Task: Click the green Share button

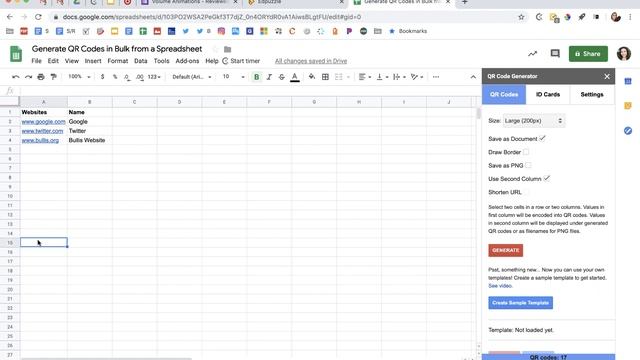Action: 588,54
